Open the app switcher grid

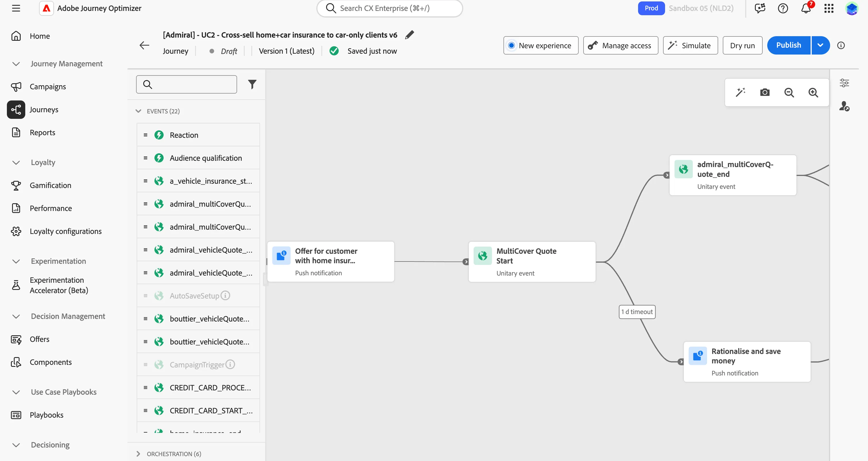coord(829,8)
